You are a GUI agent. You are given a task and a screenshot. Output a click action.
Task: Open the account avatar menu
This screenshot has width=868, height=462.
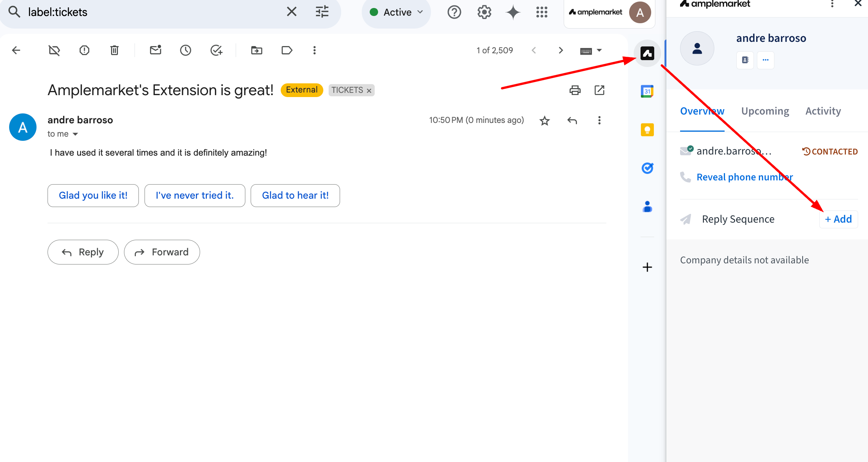tap(640, 13)
